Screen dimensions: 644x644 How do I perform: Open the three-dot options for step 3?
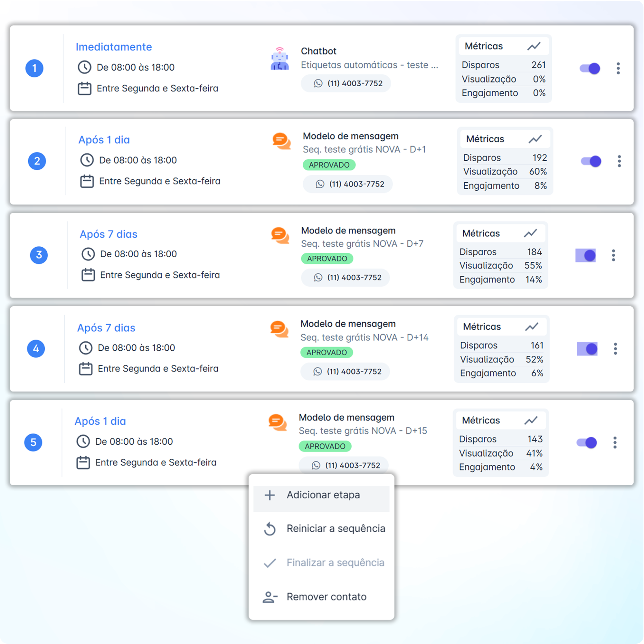pyautogui.click(x=613, y=255)
